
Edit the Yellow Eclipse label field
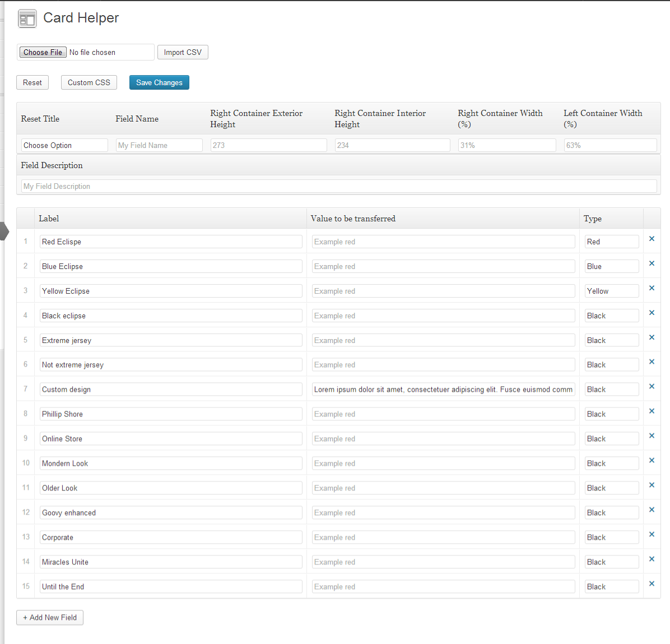[x=171, y=291]
